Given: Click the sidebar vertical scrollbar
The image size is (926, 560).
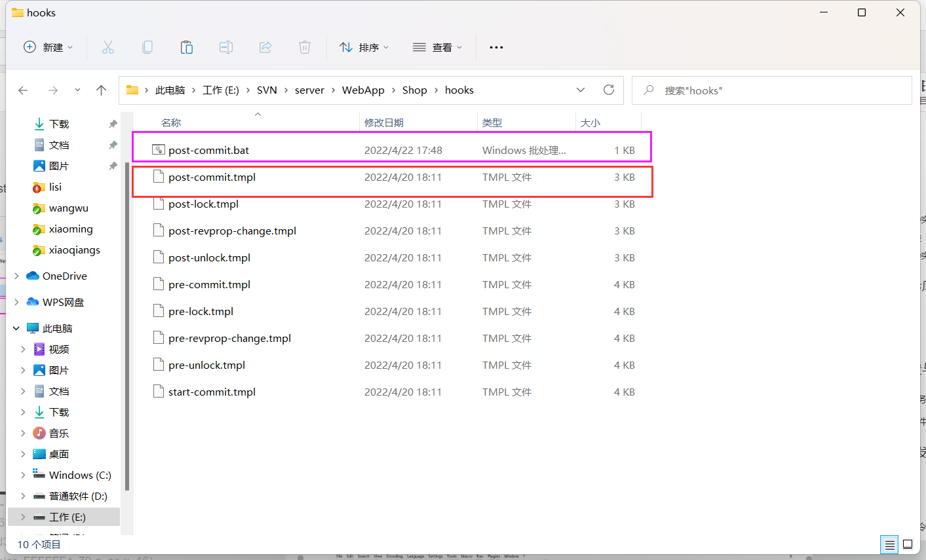Looking at the screenshot, I should (126, 326).
